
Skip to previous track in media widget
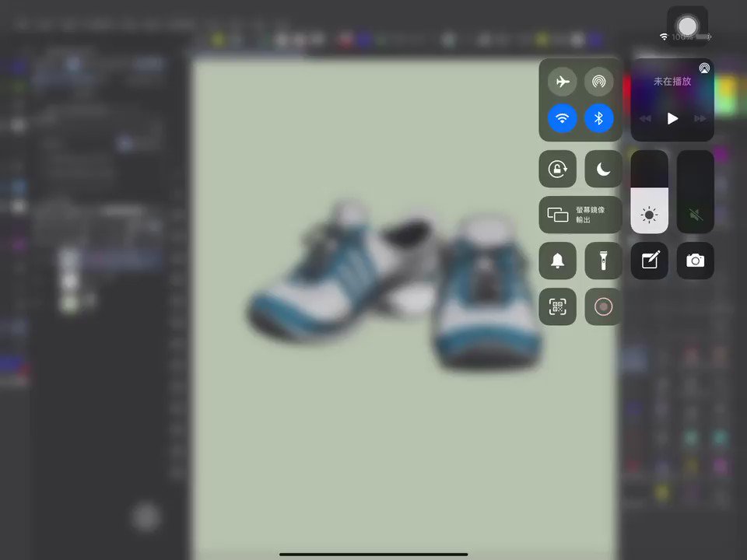[x=645, y=118]
